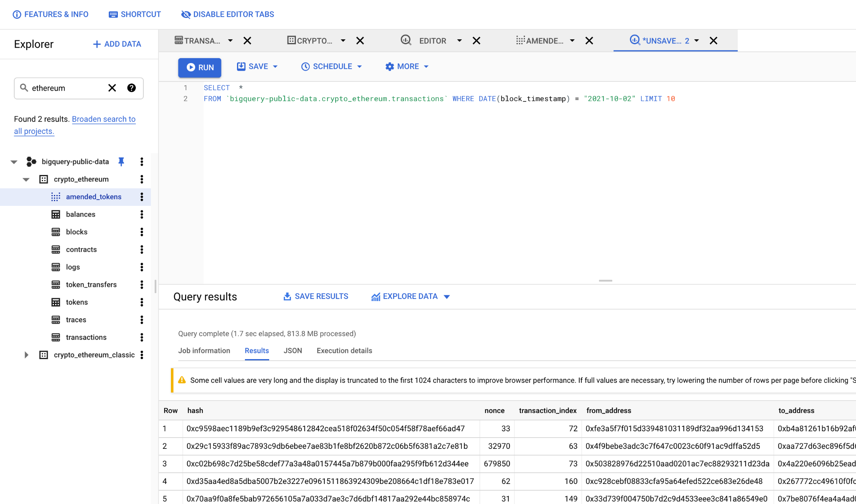Viewport: 856px width, 504px height.
Task: Clear the ethereum search text
Action: tap(112, 88)
